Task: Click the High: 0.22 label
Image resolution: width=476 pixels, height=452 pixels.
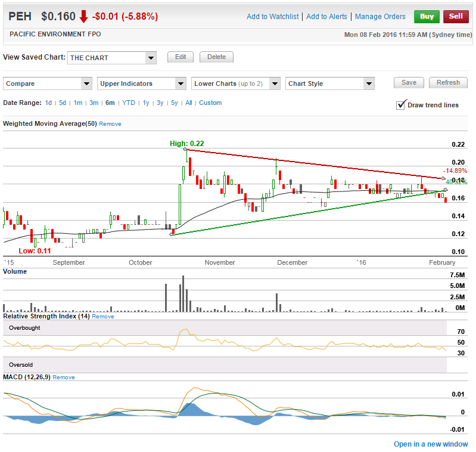Action: pos(186,143)
